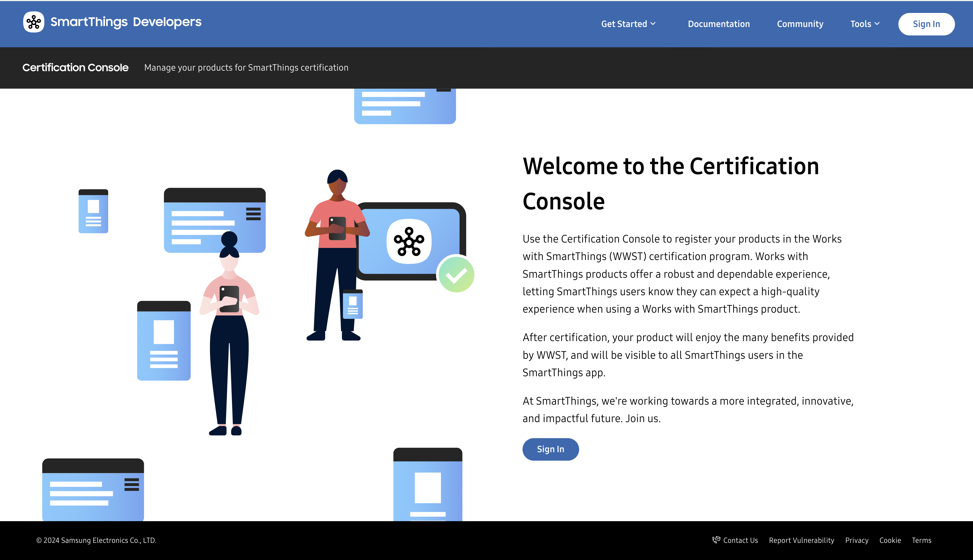The height and width of the screenshot is (560, 973).
Task: Click the 'After certification, your product' paragraph
Action: point(688,355)
